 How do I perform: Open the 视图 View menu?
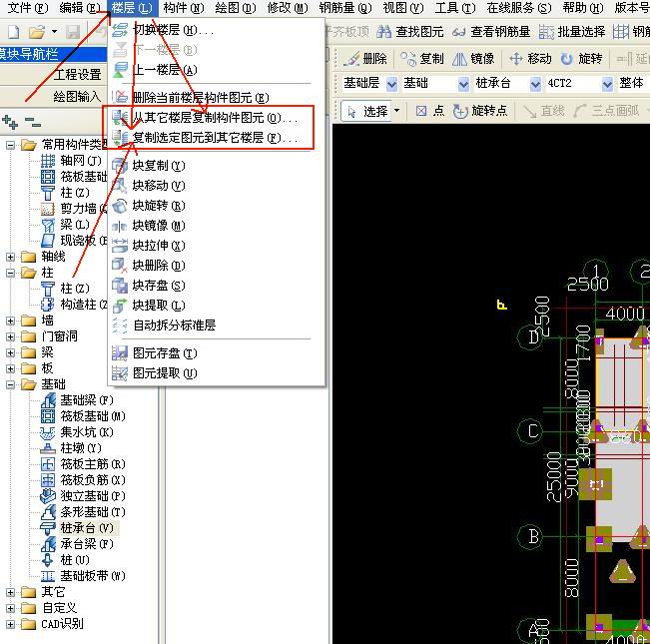(403, 7)
